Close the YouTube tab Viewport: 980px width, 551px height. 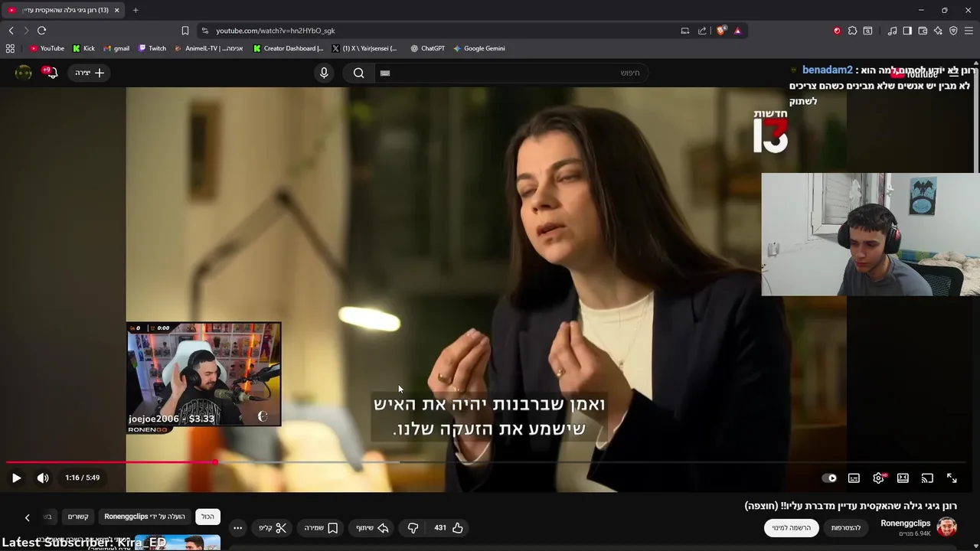tap(116, 10)
